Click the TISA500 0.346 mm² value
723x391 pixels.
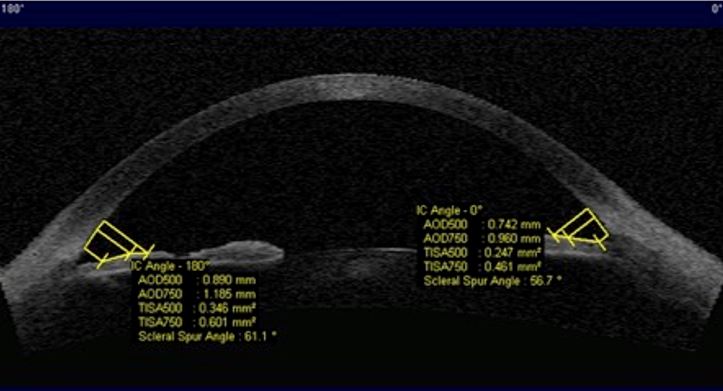pyautogui.click(x=197, y=308)
